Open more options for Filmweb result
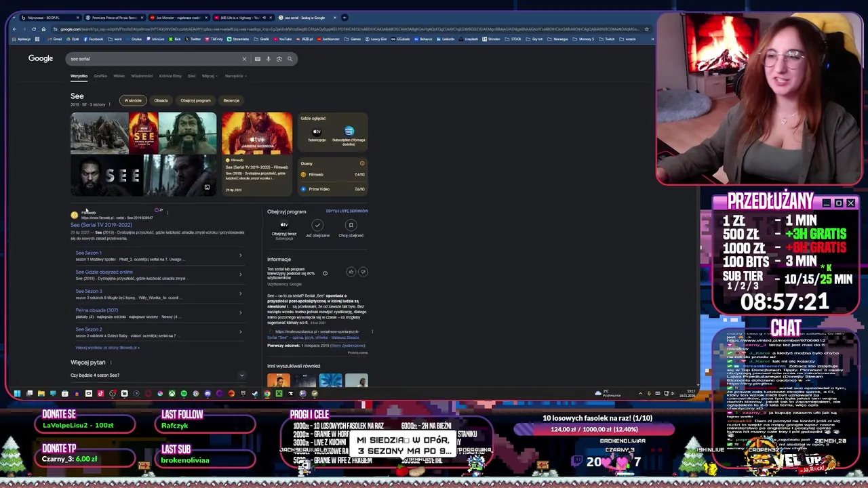Image resolution: width=868 pixels, height=488 pixels. 167,212
